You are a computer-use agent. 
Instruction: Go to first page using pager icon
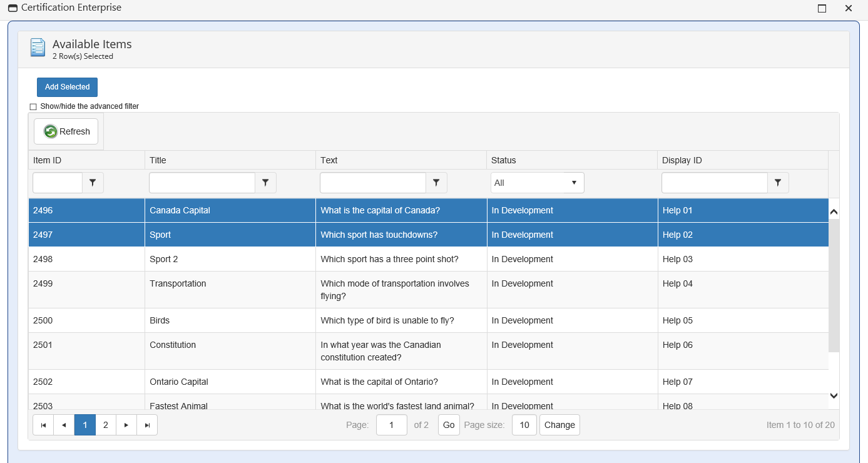(x=43, y=425)
